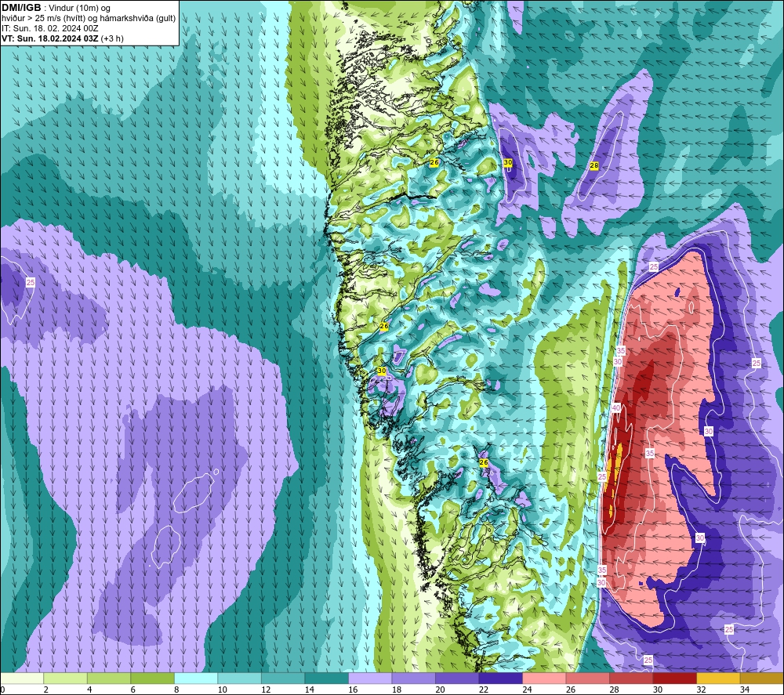The width and height of the screenshot is (784, 695).
Task: Pick the 2–4 light green legend swatch
Action: click(x=66, y=678)
